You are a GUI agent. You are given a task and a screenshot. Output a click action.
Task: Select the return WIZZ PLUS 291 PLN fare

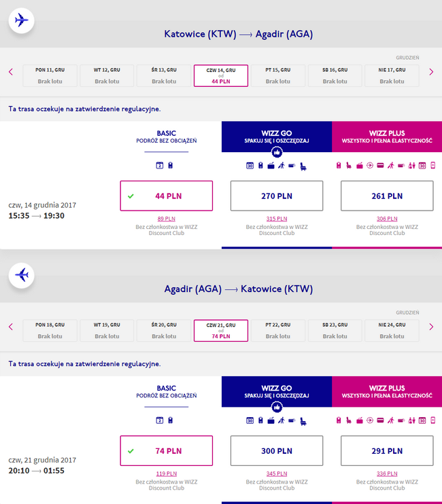click(x=387, y=450)
